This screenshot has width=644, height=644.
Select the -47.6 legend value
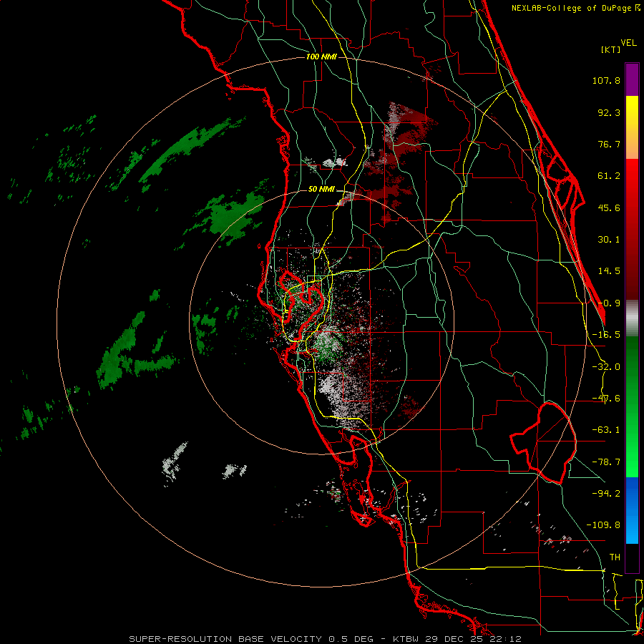click(x=606, y=399)
